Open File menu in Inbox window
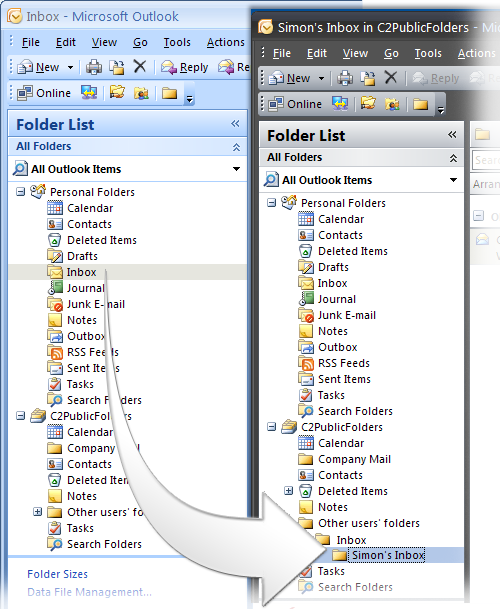Image resolution: width=500 pixels, height=609 pixels. tap(30, 42)
